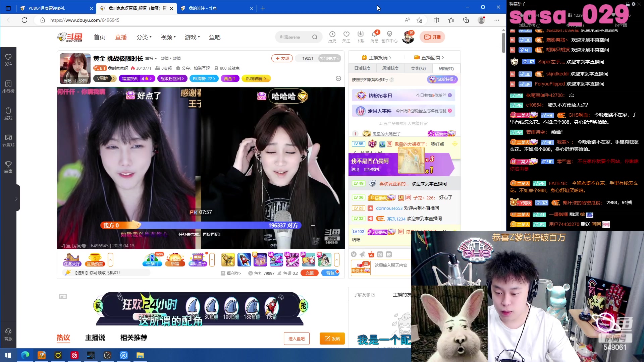Open the 任务大厅 icon below the video
Viewport: 644px width, 362px height.
click(72, 260)
